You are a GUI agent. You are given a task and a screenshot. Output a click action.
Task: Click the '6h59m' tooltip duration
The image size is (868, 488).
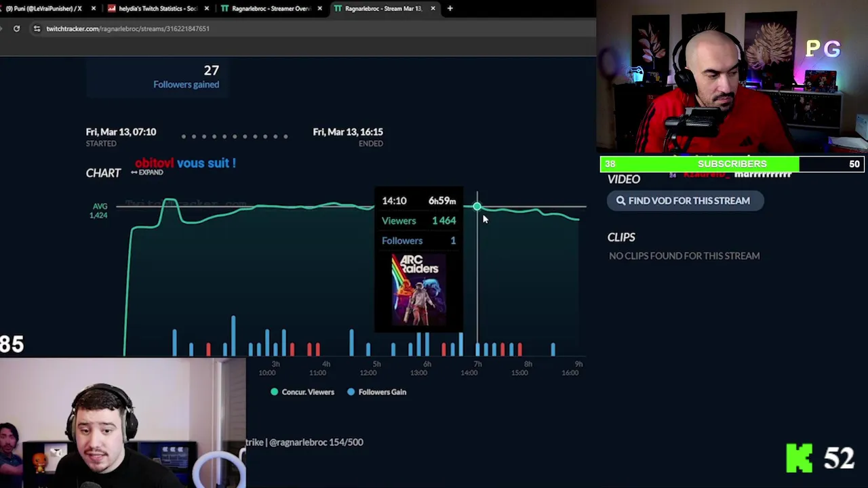click(x=442, y=201)
